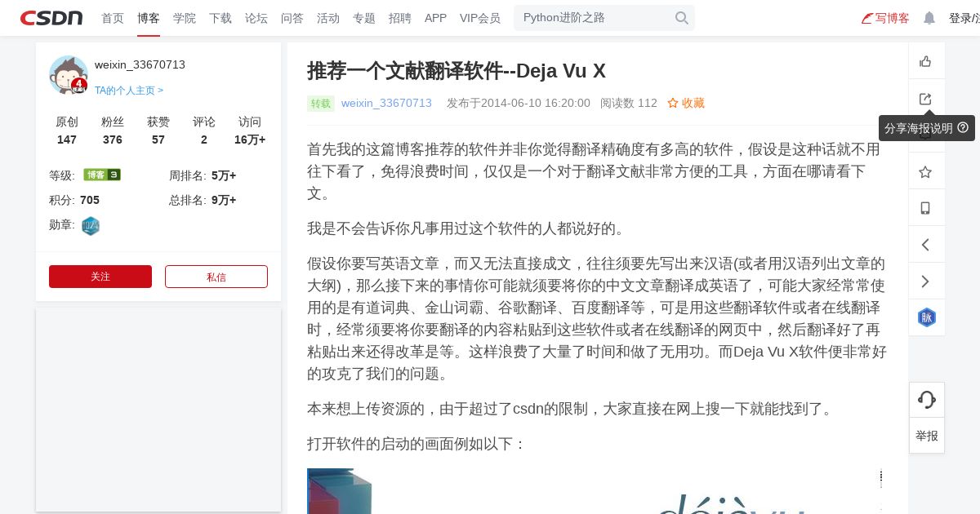Open the 博客 tab in top navigation

(149, 18)
